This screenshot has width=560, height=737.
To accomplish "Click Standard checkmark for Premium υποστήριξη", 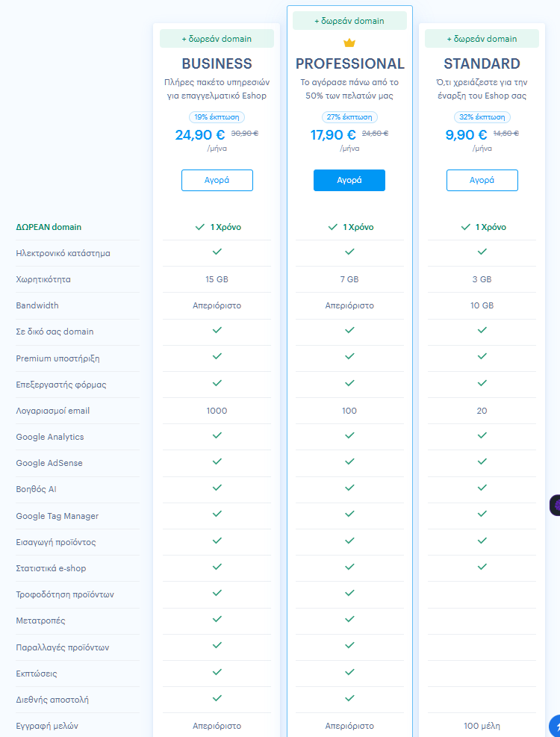I will pos(482,356).
